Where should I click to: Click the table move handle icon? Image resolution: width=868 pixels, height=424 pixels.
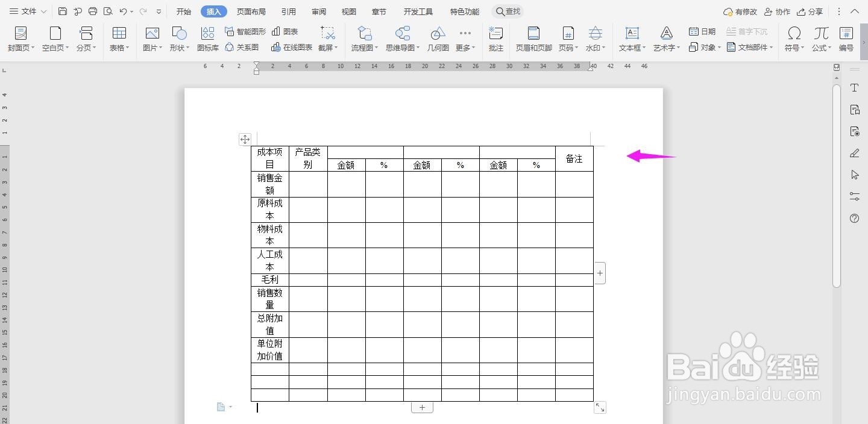[x=245, y=139]
